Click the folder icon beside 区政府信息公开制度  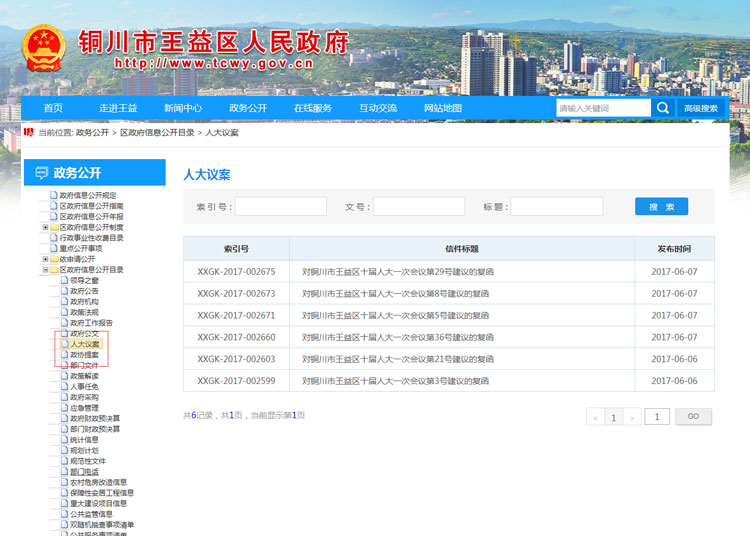(x=54, y=227)
